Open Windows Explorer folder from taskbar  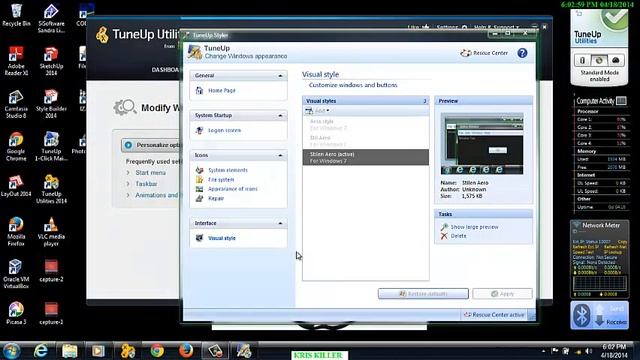(x=69, y=351)
